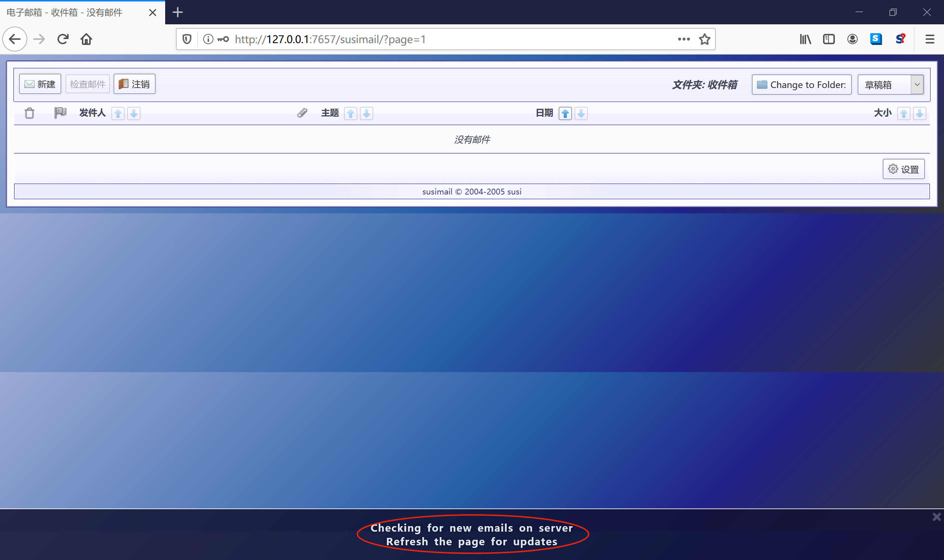Click the trash delete icon in header
This screenshot has height=560, width=944.
pos(29,113)
